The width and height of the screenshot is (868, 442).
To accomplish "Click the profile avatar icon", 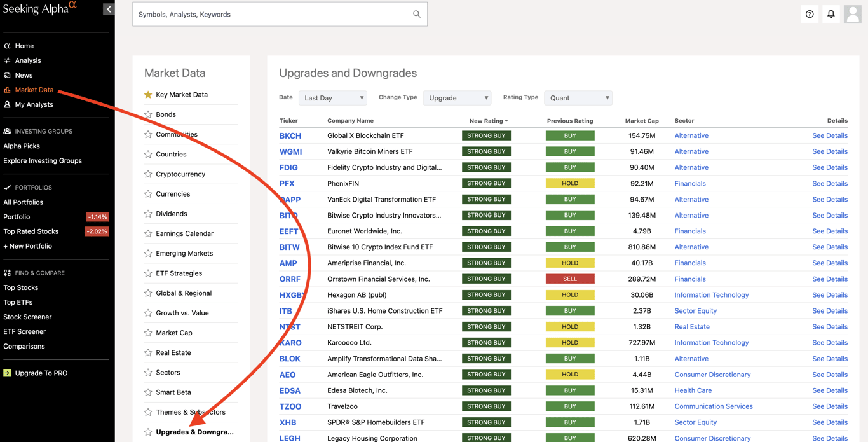I will tap(852, 13).
